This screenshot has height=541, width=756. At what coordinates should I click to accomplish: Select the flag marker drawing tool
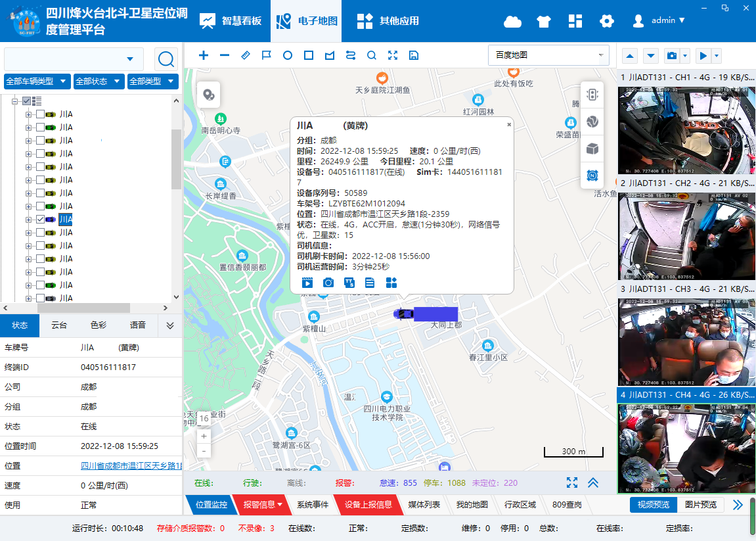(266, 55)
